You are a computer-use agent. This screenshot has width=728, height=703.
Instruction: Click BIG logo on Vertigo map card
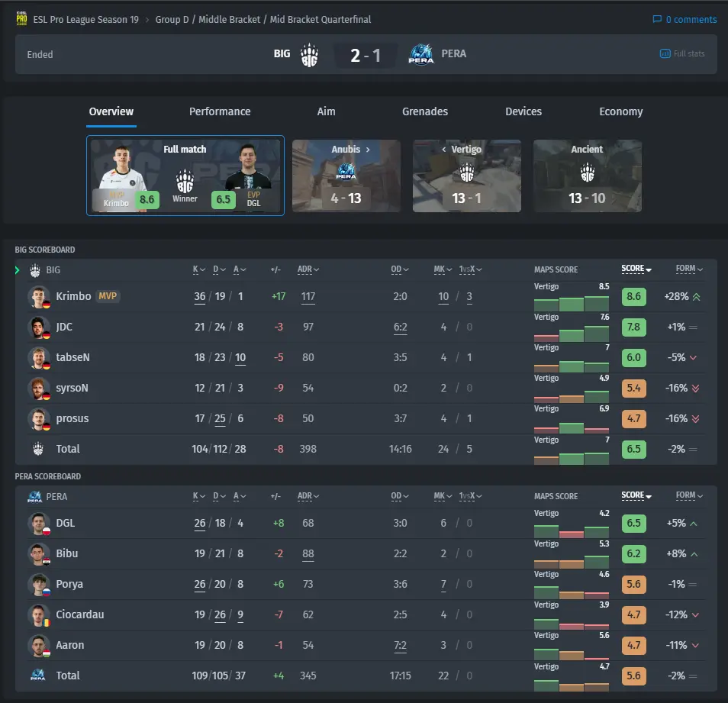(466, 173)
